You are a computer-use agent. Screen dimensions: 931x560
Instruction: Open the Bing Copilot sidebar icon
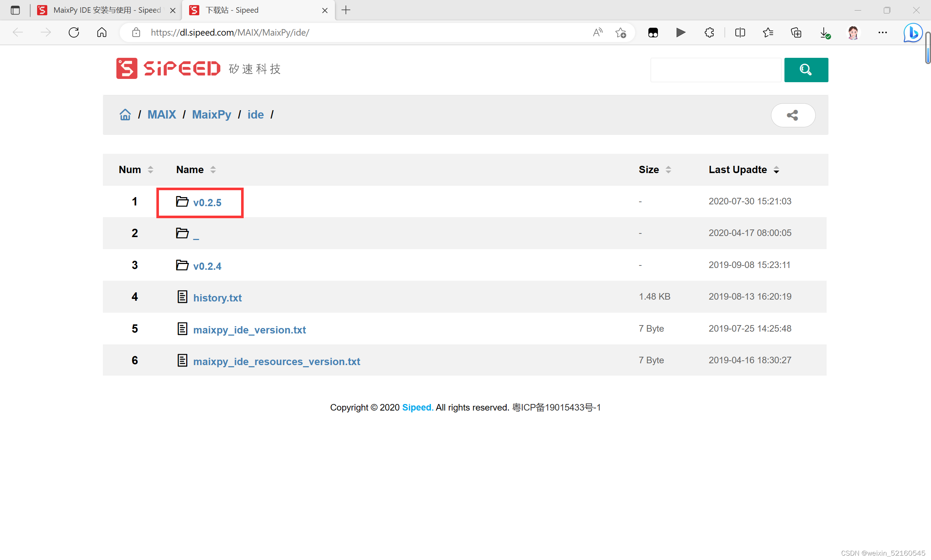tap(912, 33)
